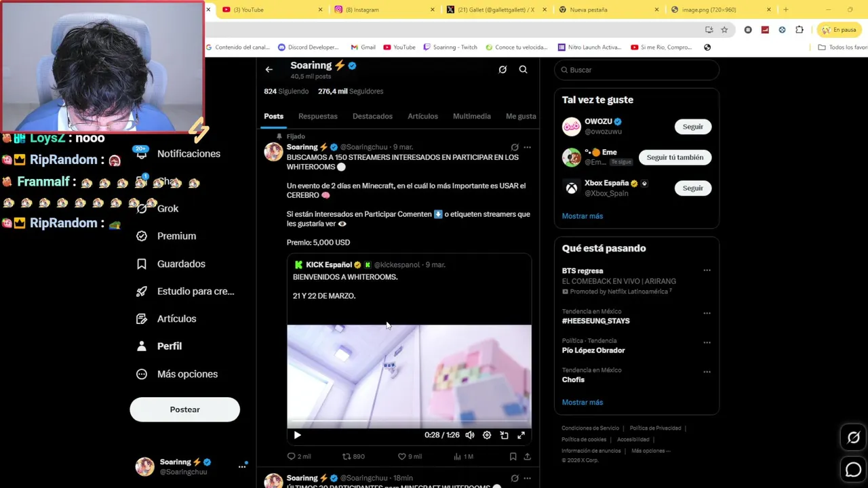Screen dimensions: 868x488
Task: Open the Artículos profile tab
Action: 422,117
